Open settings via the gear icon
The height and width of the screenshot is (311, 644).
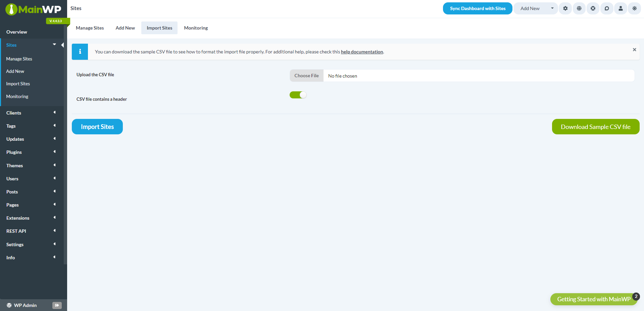(x=565, y=8)
